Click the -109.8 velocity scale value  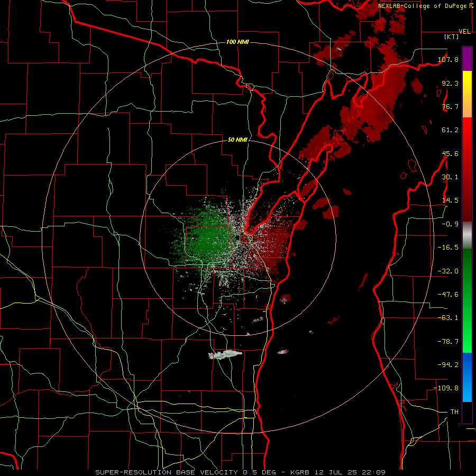point(446,388)
